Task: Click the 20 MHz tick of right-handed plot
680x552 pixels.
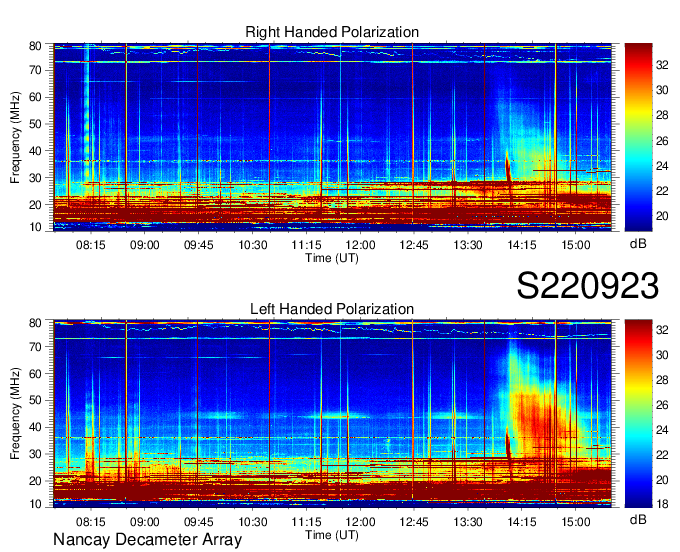Action: coord(35,205)
